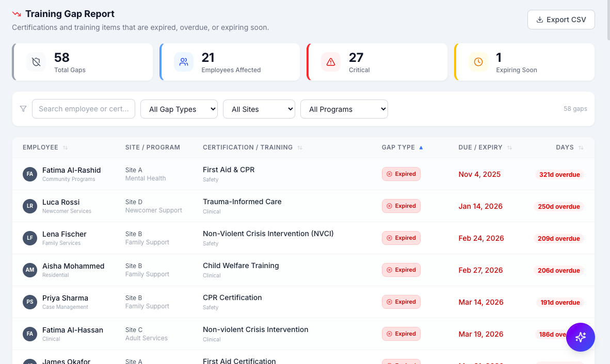Viewport: 610px width, 364px height.
Task: Select the name Fatima Al-Rashid
Action: pos(72,170)
